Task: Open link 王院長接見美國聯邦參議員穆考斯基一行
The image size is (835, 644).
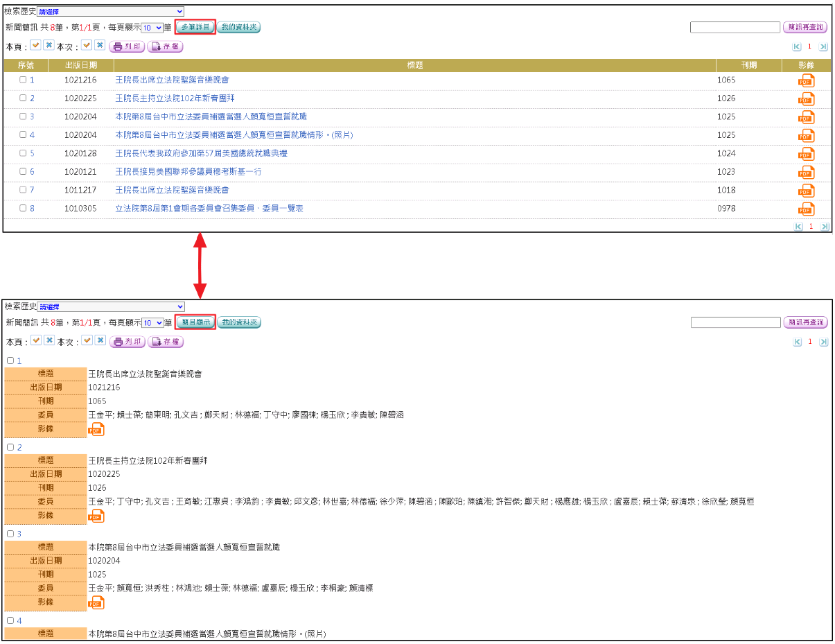Action: [188, 172]
